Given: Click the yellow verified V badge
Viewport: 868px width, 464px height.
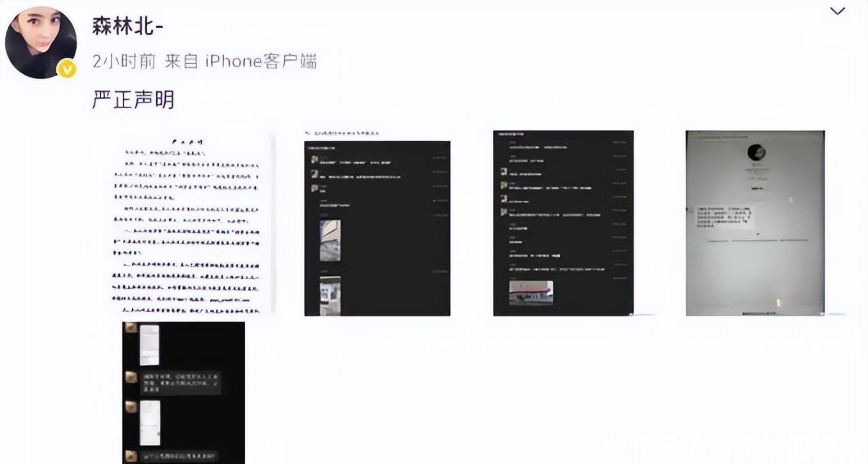Looking at the screenshot, I should point(67,69).
